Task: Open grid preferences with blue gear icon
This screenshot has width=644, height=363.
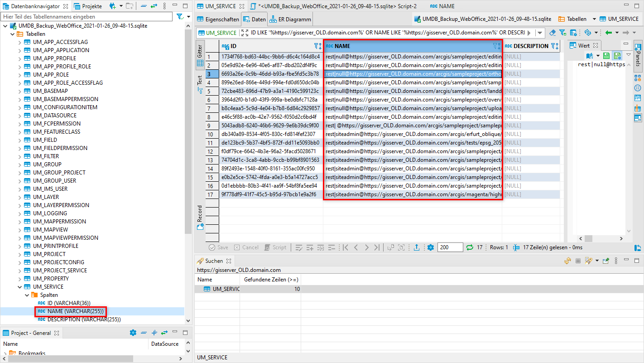Action: (430, 247)
